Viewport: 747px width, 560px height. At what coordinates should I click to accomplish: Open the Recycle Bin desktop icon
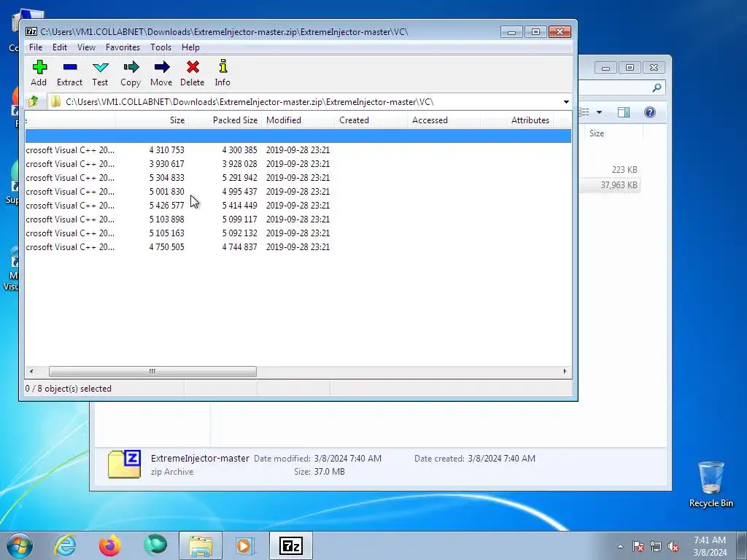[x=711, y=484]
